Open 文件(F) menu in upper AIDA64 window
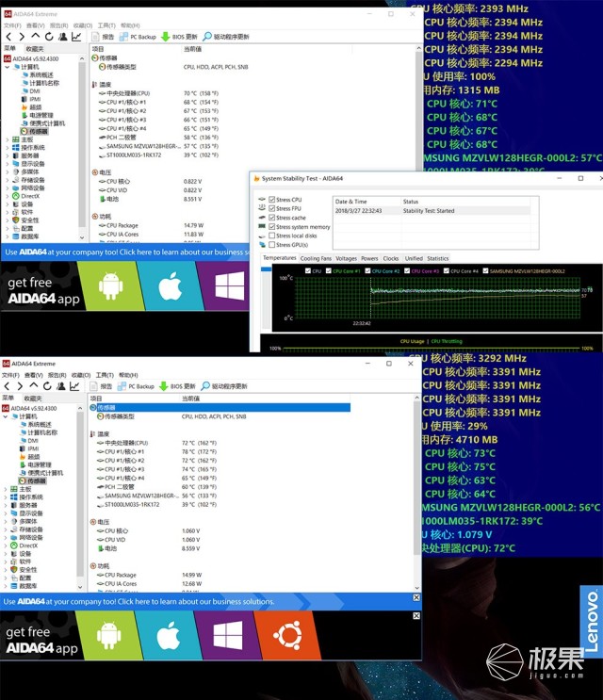Screen dimensions: 603x700 point(12,25)
